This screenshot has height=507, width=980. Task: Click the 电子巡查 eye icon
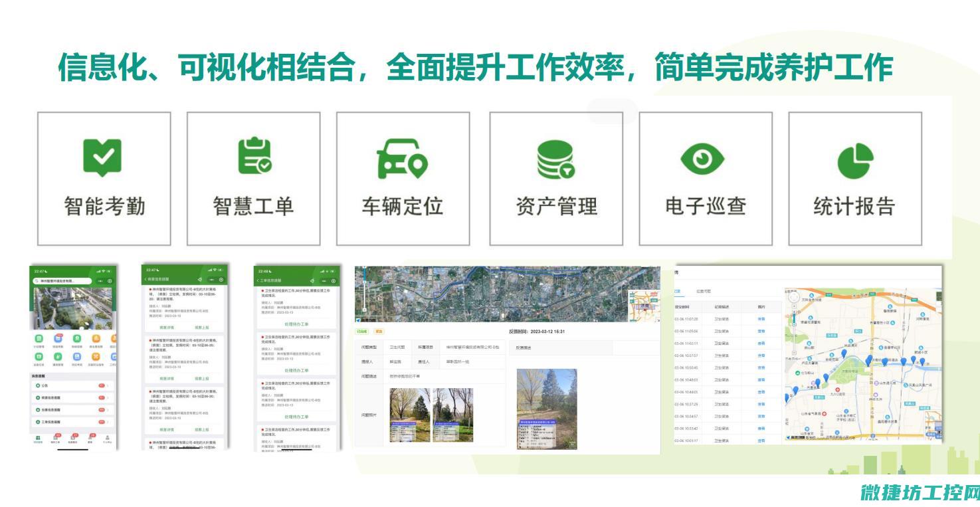point(703,158)
